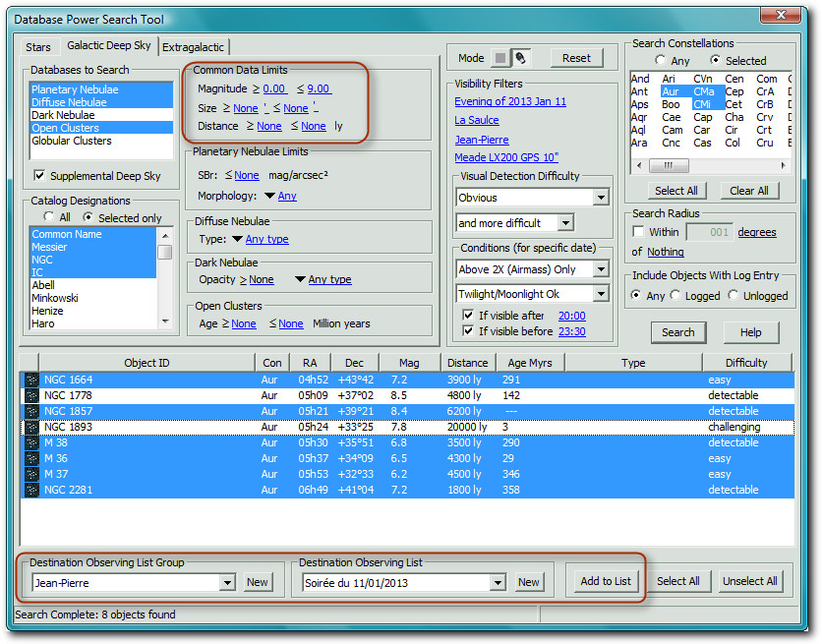Screen dimensions: 822x644
Task: Select the All catalog designations radio
Action: click(x=49, y=216)
